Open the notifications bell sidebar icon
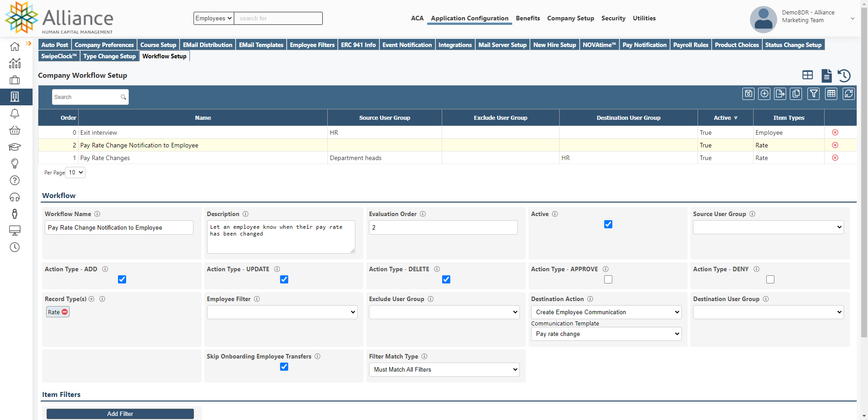Screen dimensions: 868x420 pyautogui.click(x=15, y=113)
